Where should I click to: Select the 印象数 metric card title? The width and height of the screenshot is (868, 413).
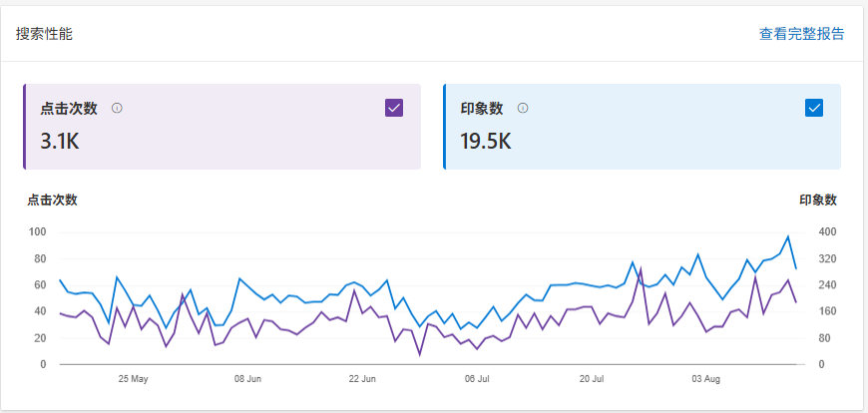pyautogui.click(x=482, y=108)
